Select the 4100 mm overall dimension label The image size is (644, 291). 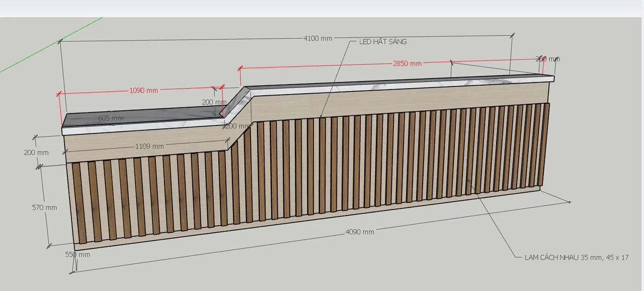(317, 38)
